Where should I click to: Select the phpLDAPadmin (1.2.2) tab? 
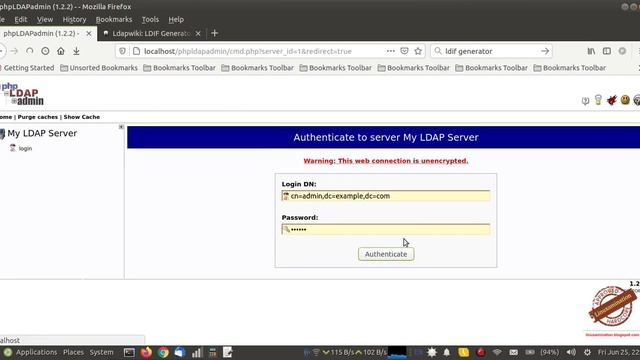pos(41,33)
